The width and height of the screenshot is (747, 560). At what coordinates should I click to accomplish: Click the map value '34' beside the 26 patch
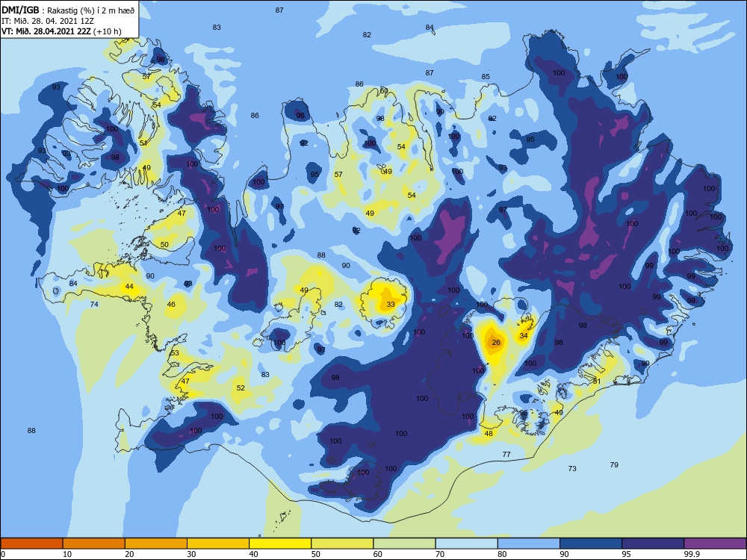point(524,336)
